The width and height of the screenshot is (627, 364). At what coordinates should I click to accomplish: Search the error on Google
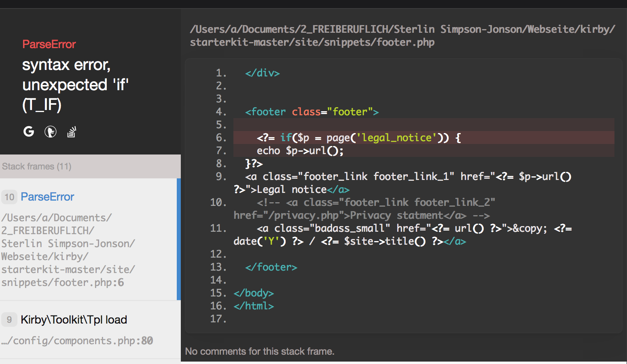point(29,131)
